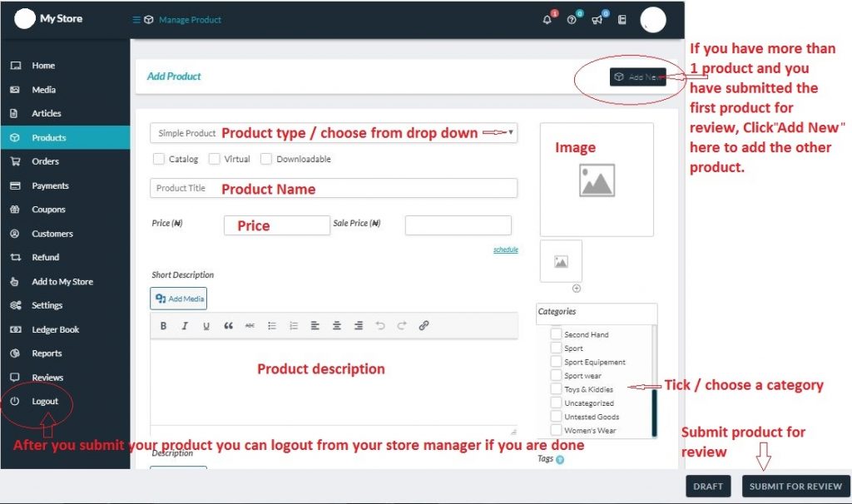
Task: Tick the Virtual checkbox
Action: (215, 159)
